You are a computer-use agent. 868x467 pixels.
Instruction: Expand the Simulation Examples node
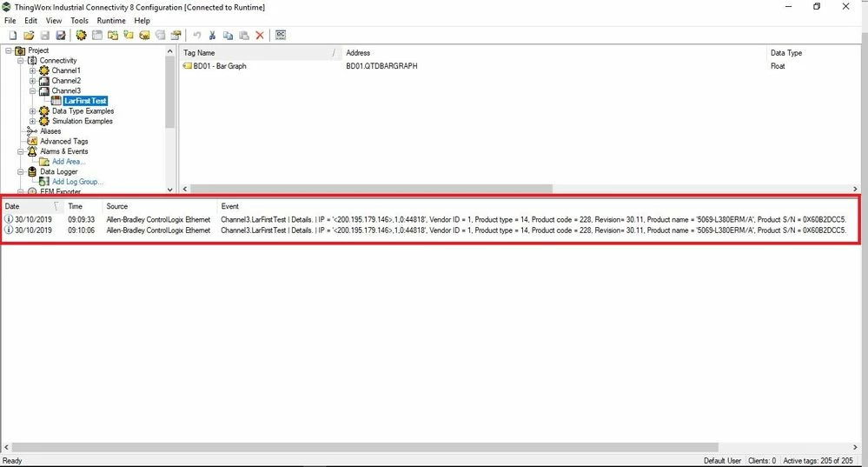[33, 122]
